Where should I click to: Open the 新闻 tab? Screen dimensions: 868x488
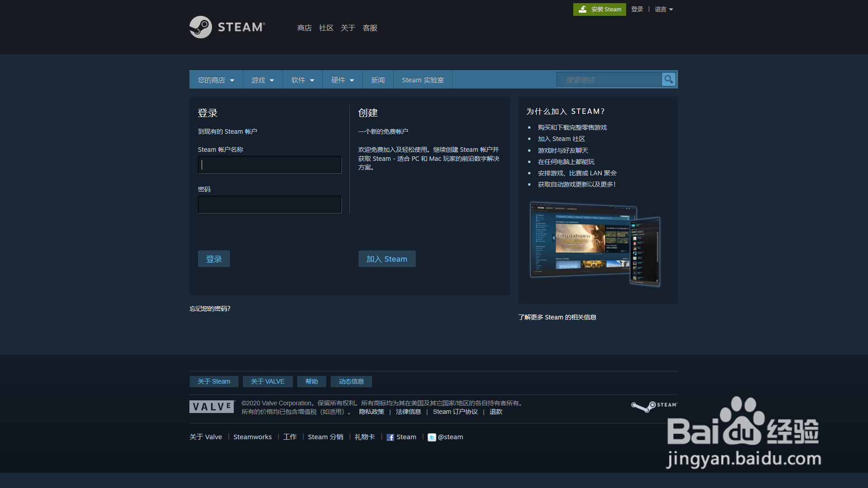(x=378, y=80)
